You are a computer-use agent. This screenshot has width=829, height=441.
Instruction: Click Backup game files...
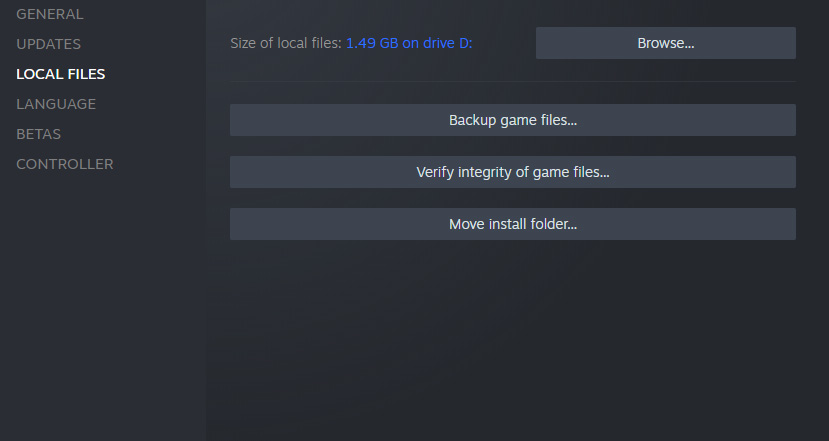tap(513, 120)
